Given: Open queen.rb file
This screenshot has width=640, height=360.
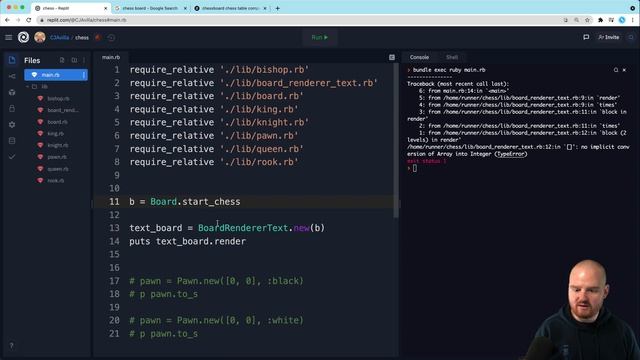Looking at the screenshot, I should pyautogui.click(x=58, y=169).
